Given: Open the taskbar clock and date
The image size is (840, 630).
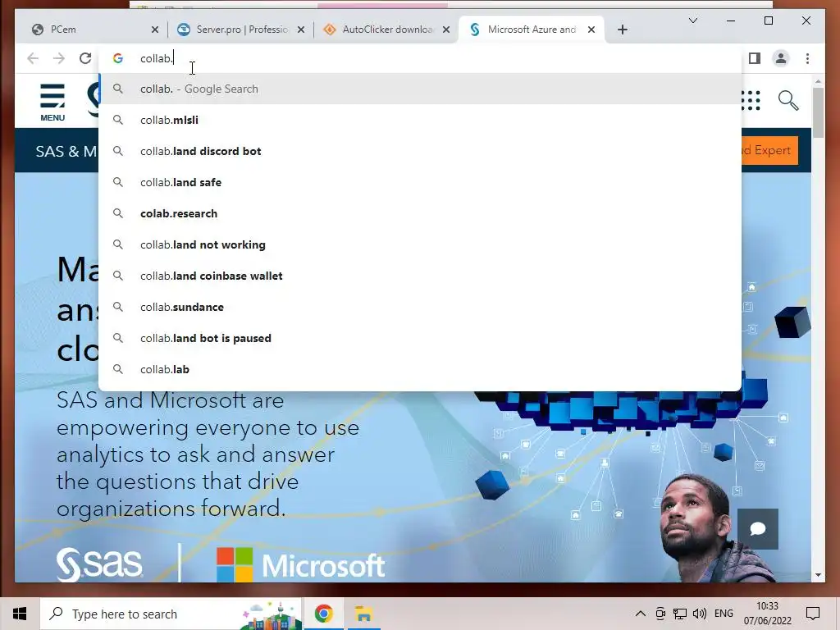Looking at the screenshot, I should point(767,614).
